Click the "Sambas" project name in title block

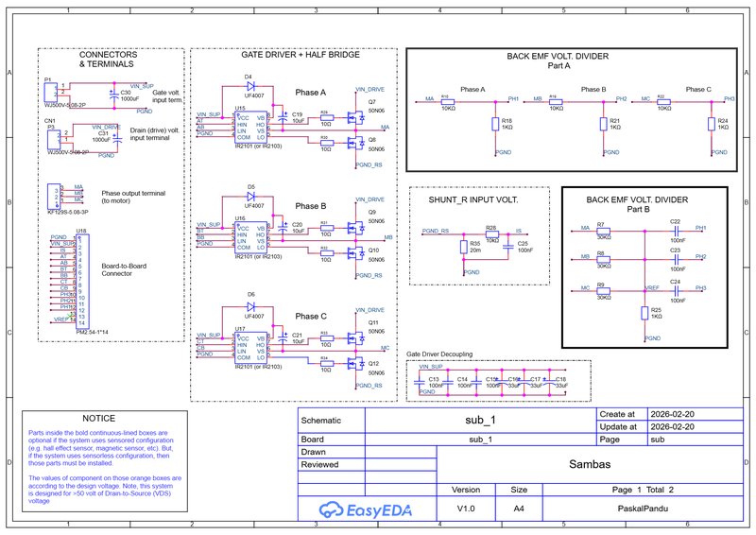(590, 464)
